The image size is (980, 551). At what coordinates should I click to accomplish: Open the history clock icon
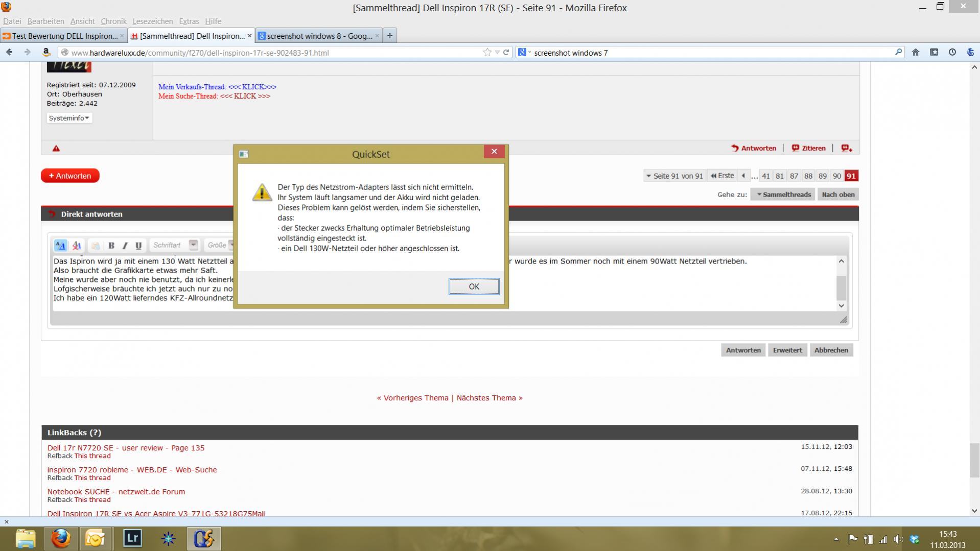[x=952, y=52]
